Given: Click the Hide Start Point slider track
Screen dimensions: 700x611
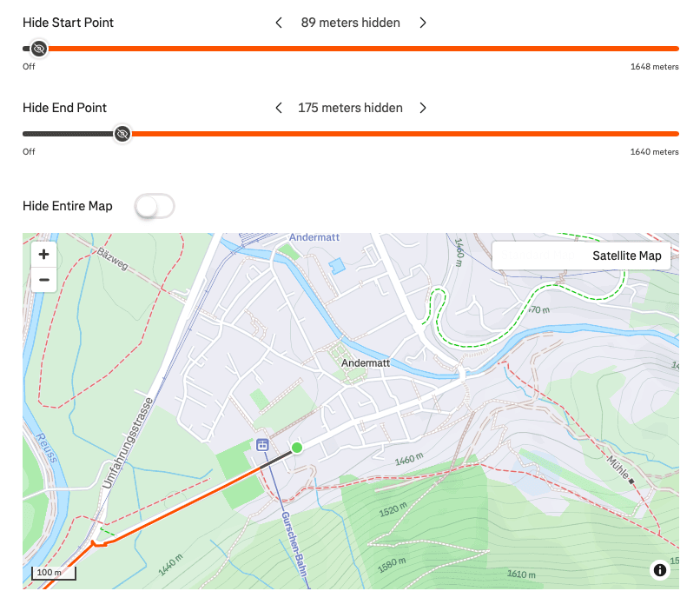Looking at the screenshot, I should click(347, 49).
